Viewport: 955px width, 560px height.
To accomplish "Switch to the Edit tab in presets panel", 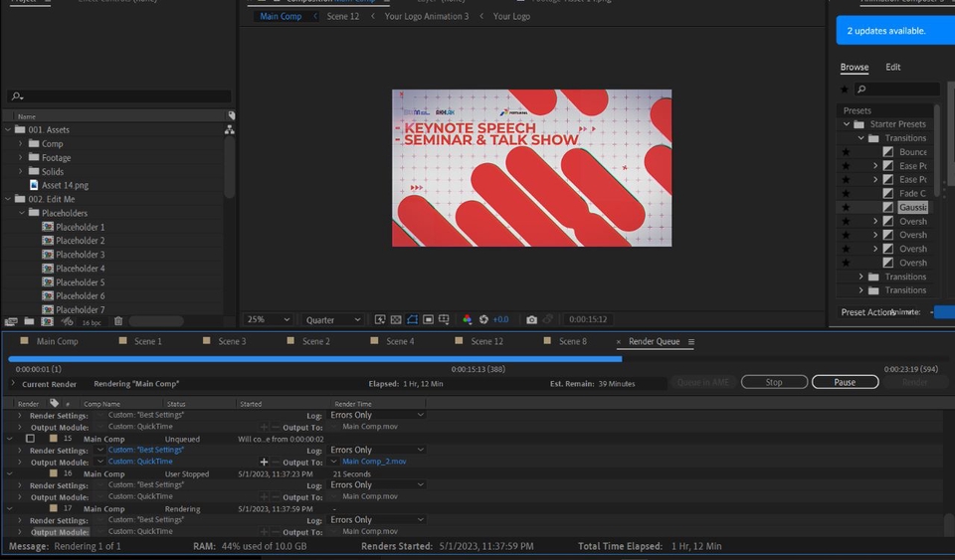I will click(x=893, y=68).
